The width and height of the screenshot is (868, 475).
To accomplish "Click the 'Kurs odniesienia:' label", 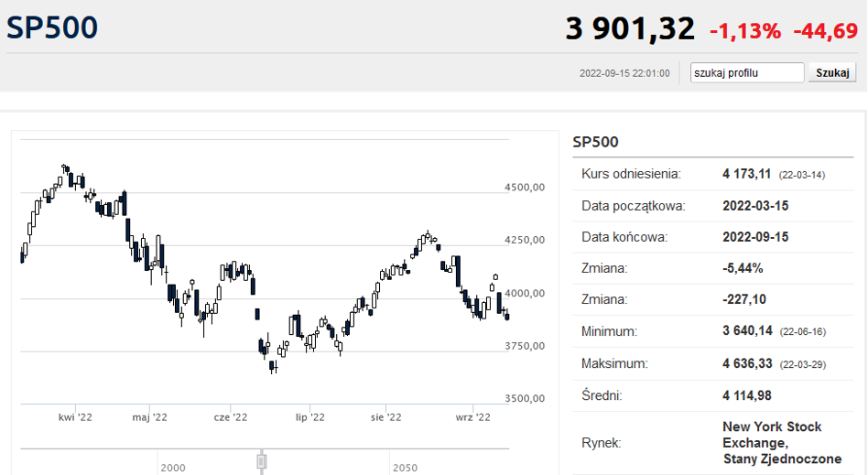I will pos(631,174).
